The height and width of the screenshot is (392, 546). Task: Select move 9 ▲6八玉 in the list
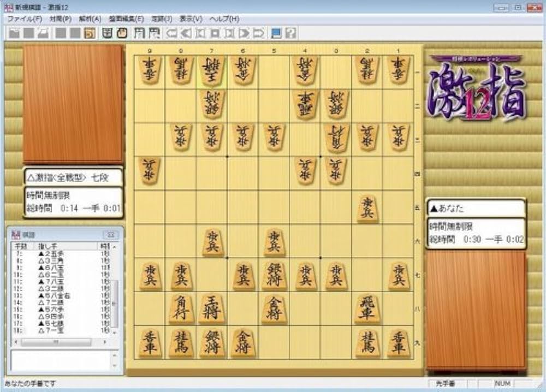61,268
